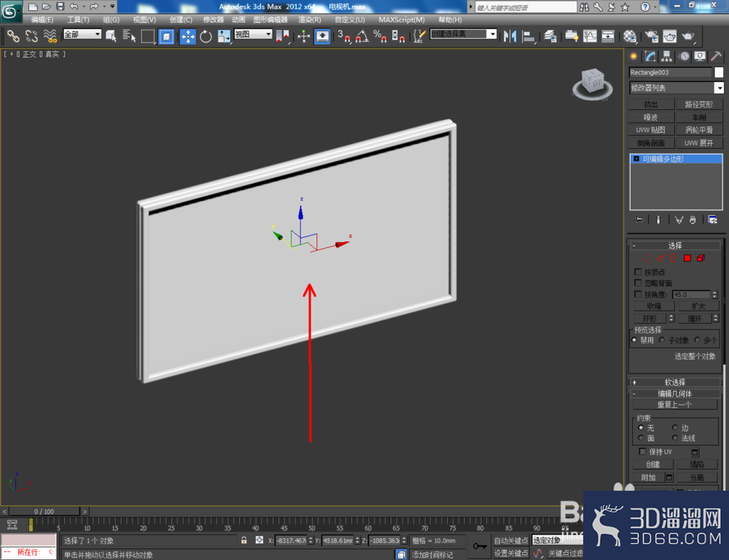The image size is (729, 560).
Task: Open the 全部 selection filter dropdown
Action: click(82, 34)
